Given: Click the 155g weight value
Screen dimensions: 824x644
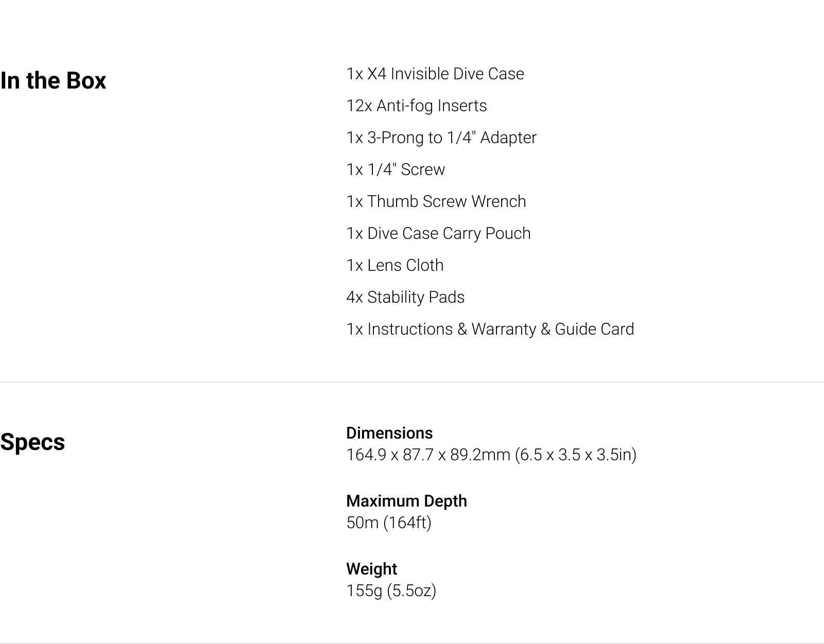Looking at the screenshot, I should tap(365, 591).
